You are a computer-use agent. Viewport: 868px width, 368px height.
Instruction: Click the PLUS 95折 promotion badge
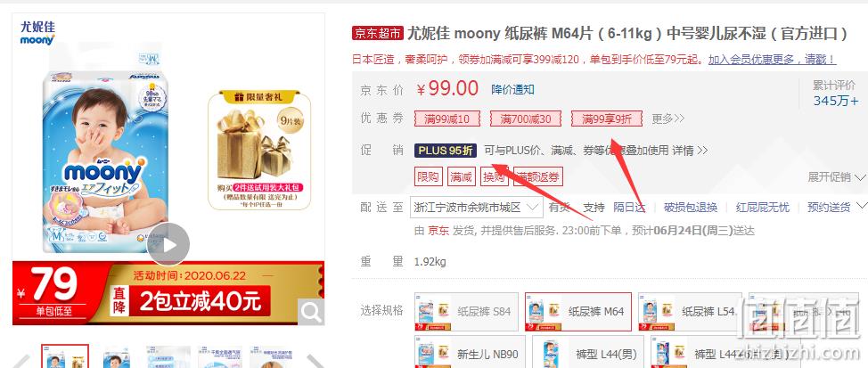coord(446,150)
